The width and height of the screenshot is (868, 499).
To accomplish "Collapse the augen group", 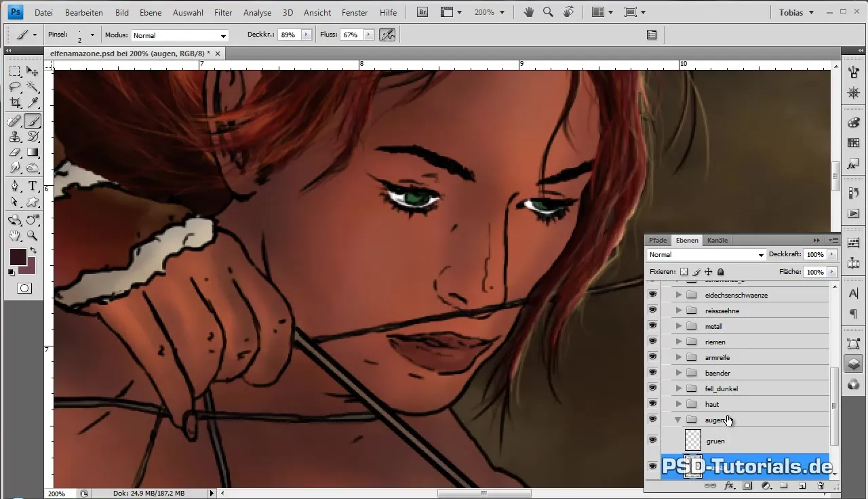I will [x=678, y=420].
